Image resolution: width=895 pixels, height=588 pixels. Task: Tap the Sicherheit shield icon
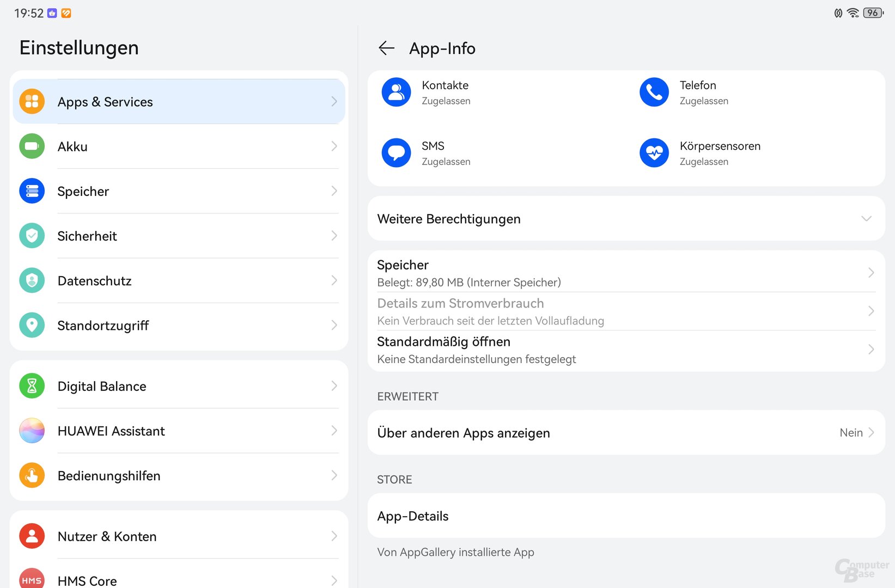32,236
